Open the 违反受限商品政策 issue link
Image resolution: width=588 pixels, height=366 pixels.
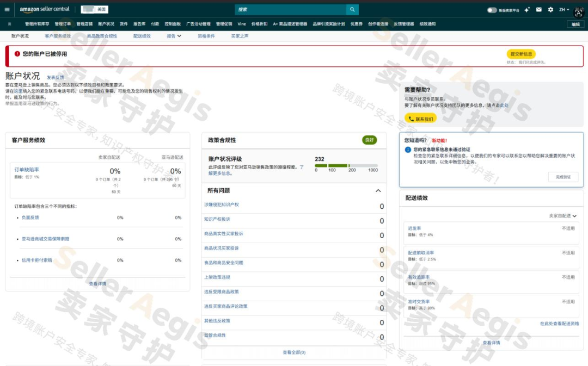221,292
